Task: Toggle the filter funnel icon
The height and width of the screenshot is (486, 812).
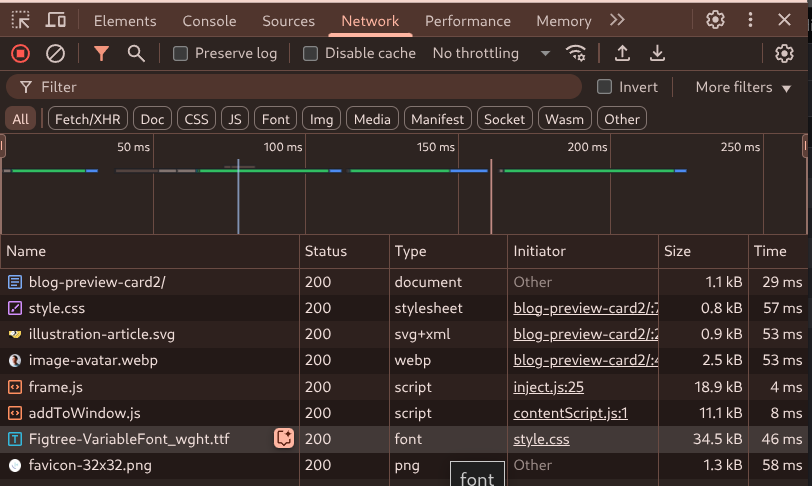Action: (102, 53)
